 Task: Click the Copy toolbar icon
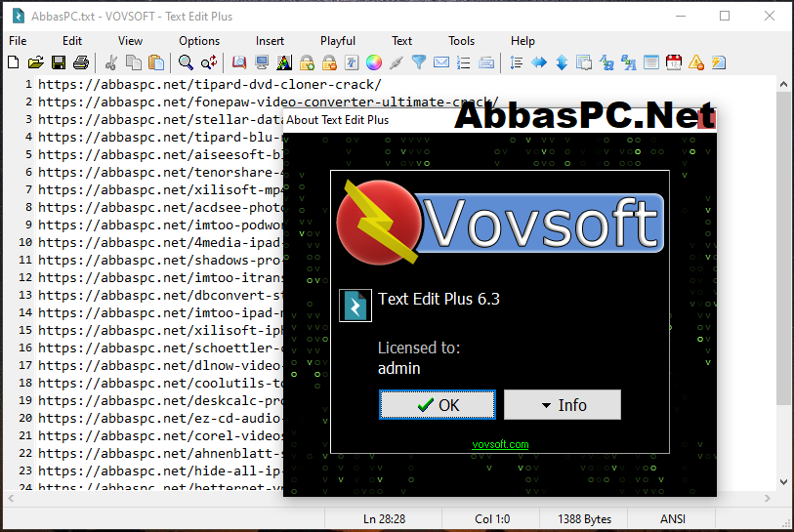[x=134, y=62]
